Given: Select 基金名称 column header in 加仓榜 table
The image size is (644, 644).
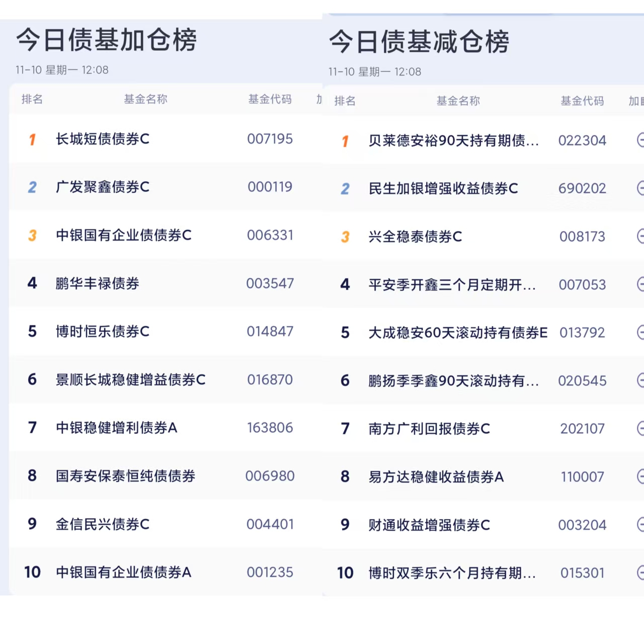Looking at the screenshot, I should 146,99.
